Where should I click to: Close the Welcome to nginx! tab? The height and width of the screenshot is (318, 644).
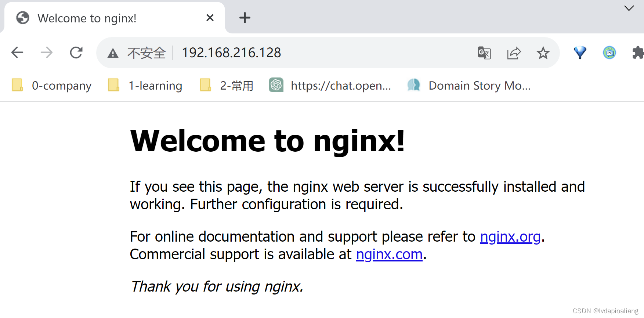pos(210,18)
